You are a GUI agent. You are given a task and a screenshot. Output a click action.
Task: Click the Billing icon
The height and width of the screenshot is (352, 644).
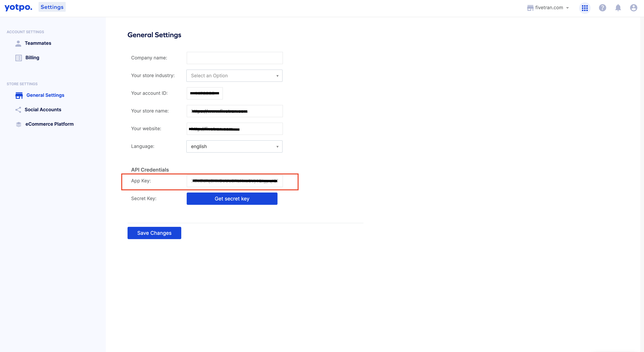(18, 57)
